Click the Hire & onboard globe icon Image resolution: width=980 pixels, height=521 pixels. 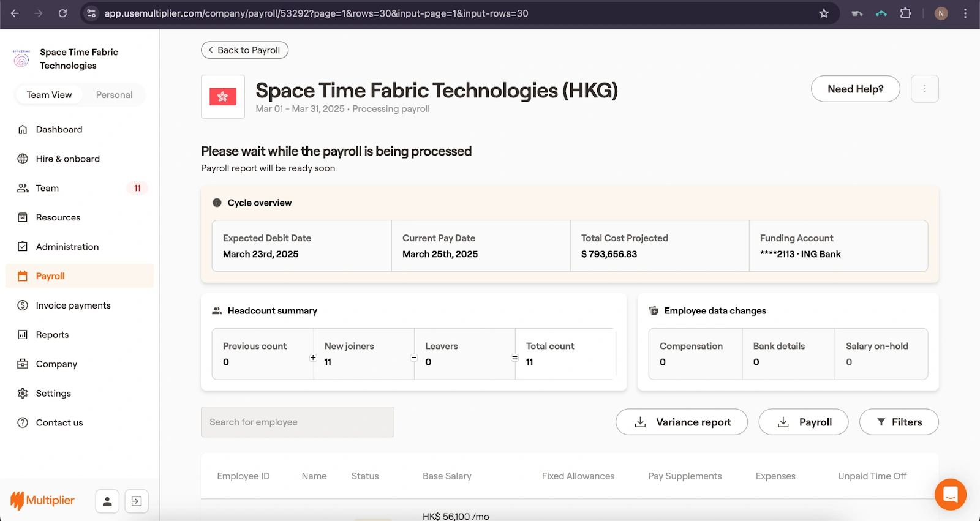23,159
